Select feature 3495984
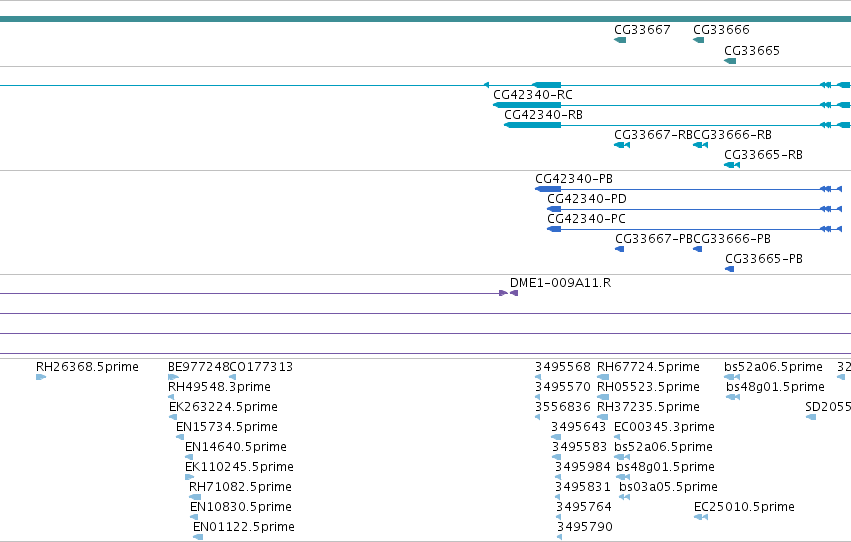Viewport: 851px width, 542px height. coord(582,468)
